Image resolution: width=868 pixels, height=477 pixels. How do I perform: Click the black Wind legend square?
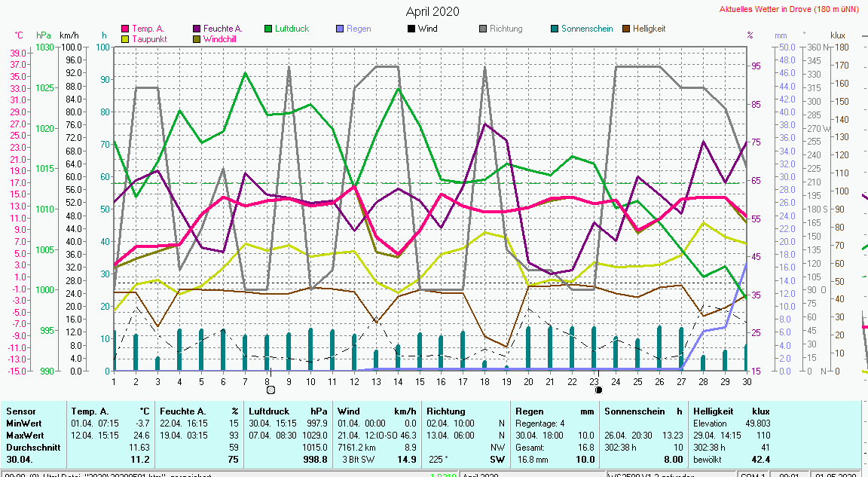[411, 29]
